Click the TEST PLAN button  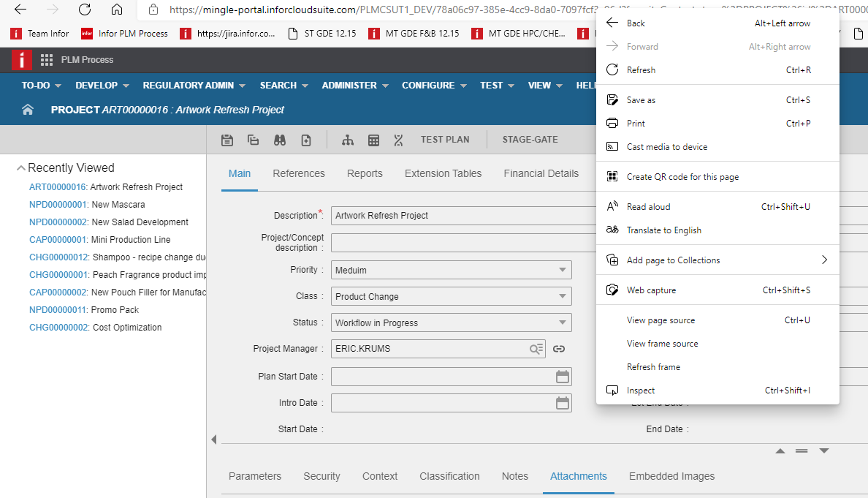click(446, 139)
